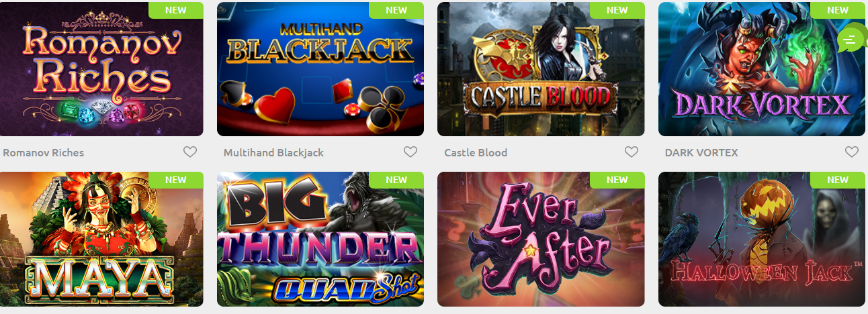868x314 pixels.
Task: Launch the Multihand Blackjack game tile
Action: (320, 69)
